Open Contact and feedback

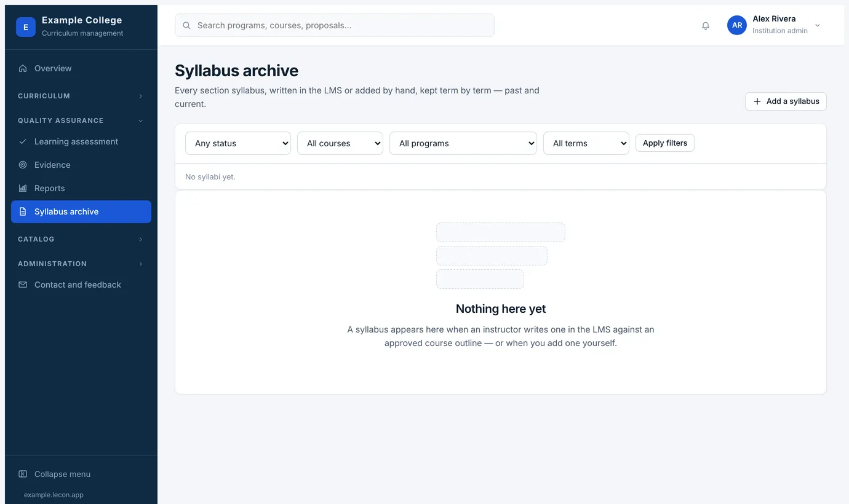[x=81, y=285]
